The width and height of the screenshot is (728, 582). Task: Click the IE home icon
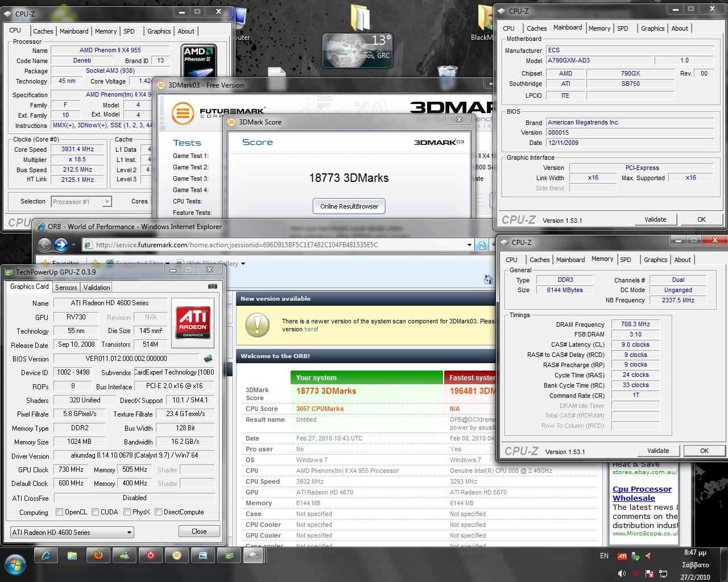[488, 279]
